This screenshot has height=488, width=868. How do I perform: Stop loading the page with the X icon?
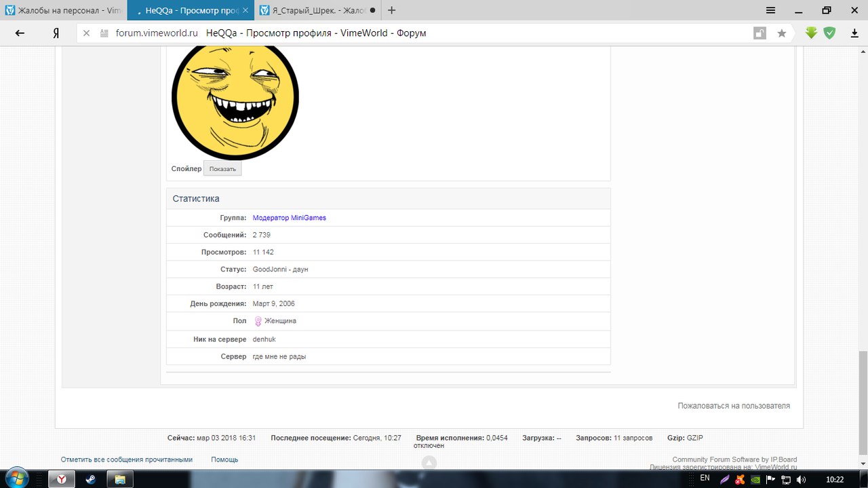click(86, 33)
